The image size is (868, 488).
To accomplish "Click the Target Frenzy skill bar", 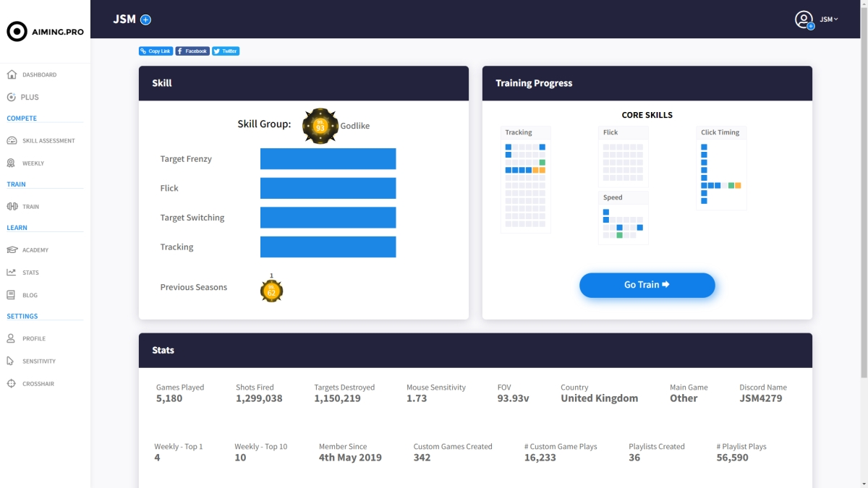I will (x=328, y=159).
